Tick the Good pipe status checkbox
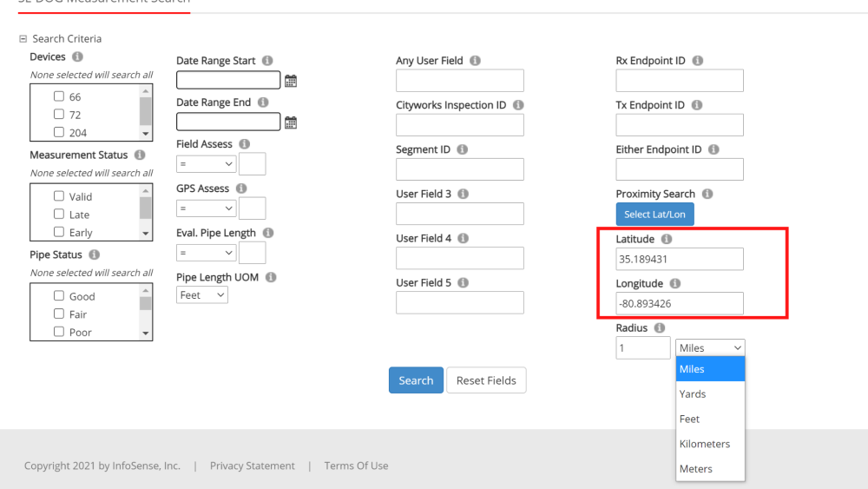The width and height of the screenshot is (868, 489). [x=59, y=295]
